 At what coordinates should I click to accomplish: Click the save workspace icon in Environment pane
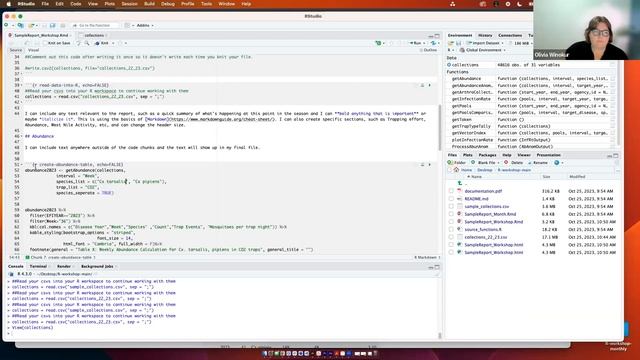coord(458,43)
